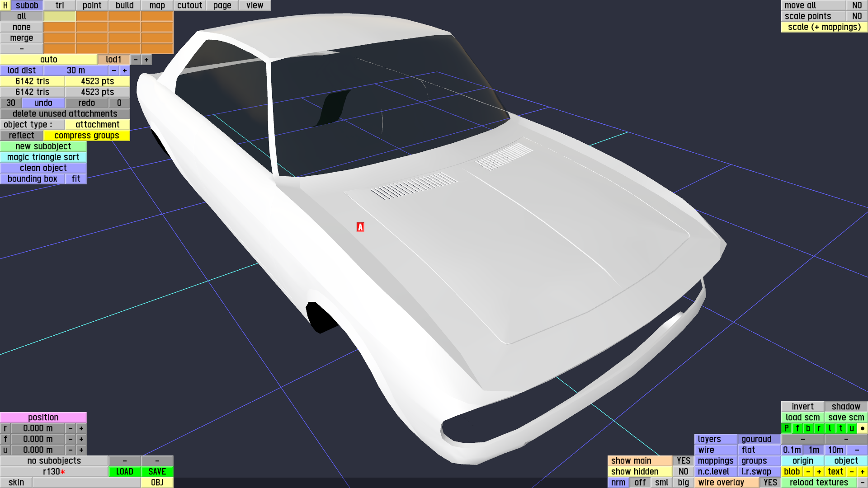Switch to the 'f' front view button

coord(797,428)
